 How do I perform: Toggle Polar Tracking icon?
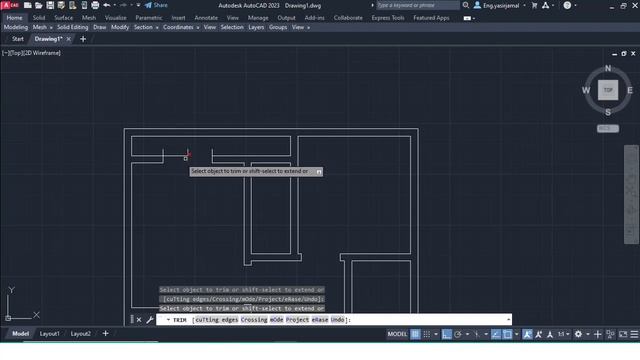coord(458,334)
